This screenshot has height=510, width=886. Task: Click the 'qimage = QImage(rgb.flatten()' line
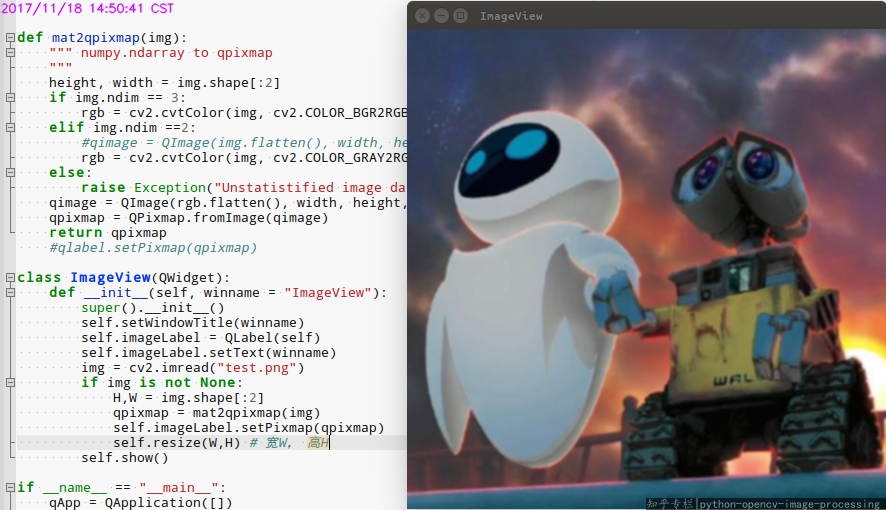pyautogui.click(x=228, y=203)
